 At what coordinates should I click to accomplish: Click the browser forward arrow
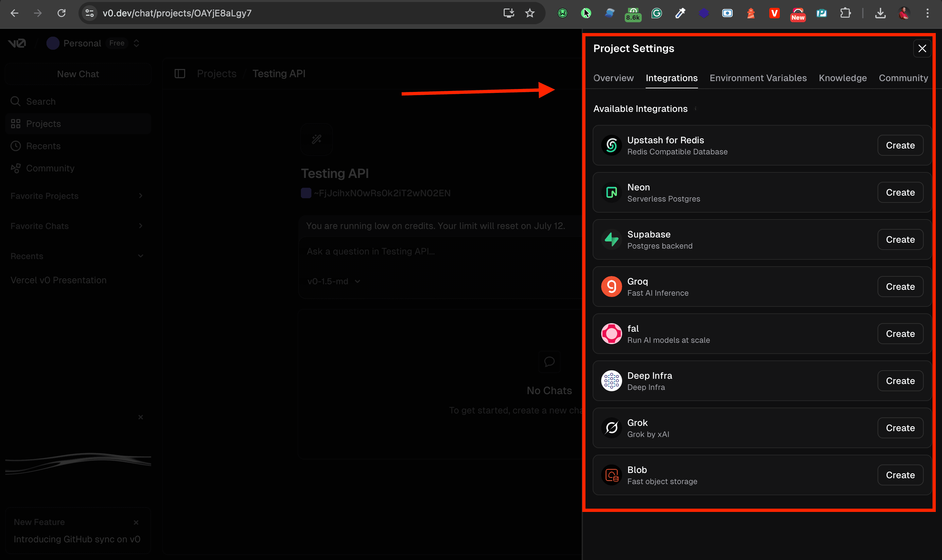coord(38,13)
